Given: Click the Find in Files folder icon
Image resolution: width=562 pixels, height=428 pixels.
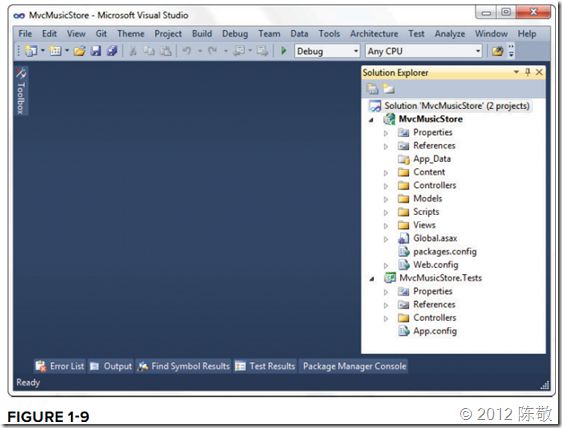Looking at the screenshot, I should (497, 51).
